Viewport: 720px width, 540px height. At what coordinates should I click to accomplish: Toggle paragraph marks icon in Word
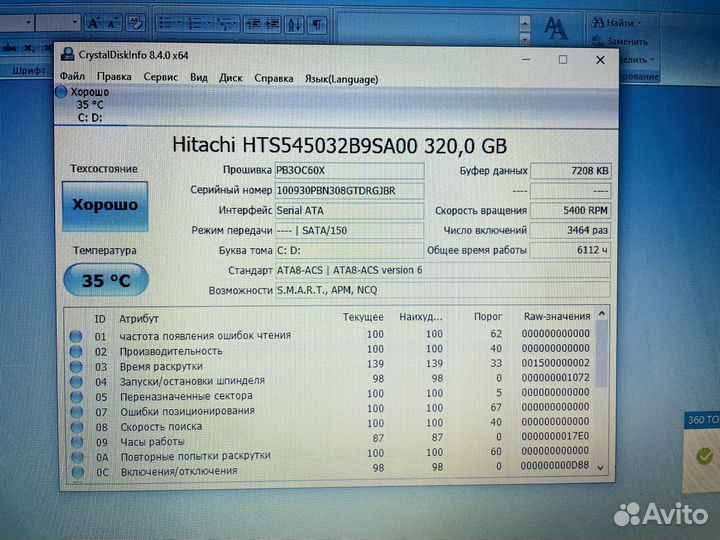point(317,23)
